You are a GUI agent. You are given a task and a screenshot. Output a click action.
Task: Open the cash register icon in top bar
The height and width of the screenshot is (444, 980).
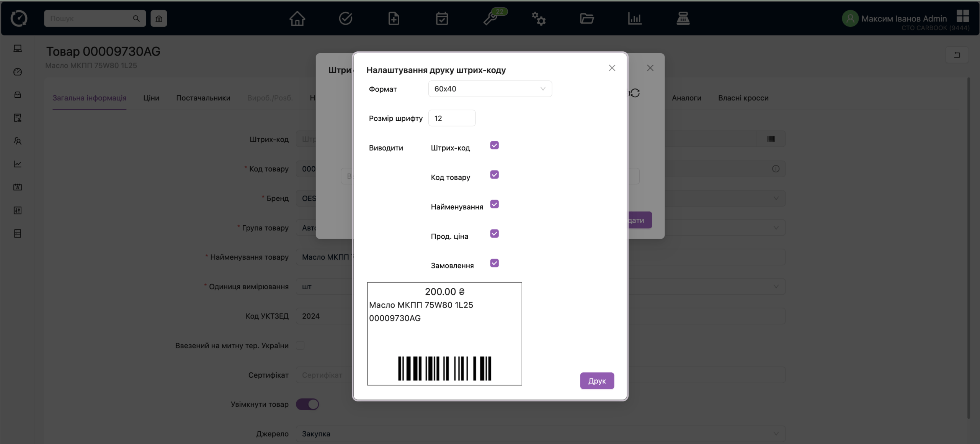tap(683, 18)
